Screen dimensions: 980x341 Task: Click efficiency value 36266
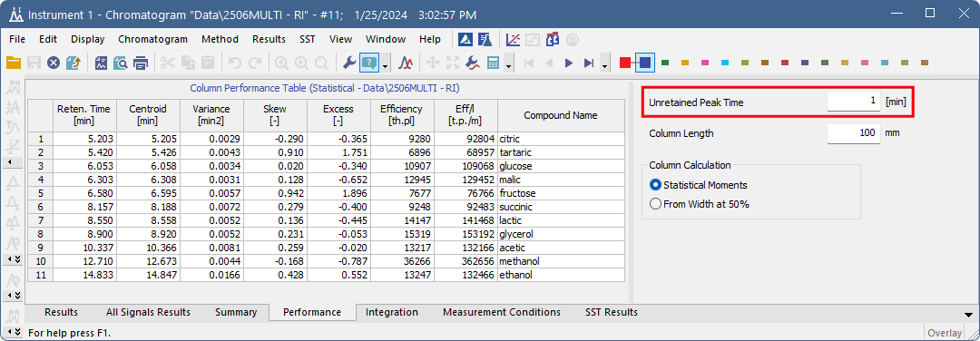pos(401,261)
